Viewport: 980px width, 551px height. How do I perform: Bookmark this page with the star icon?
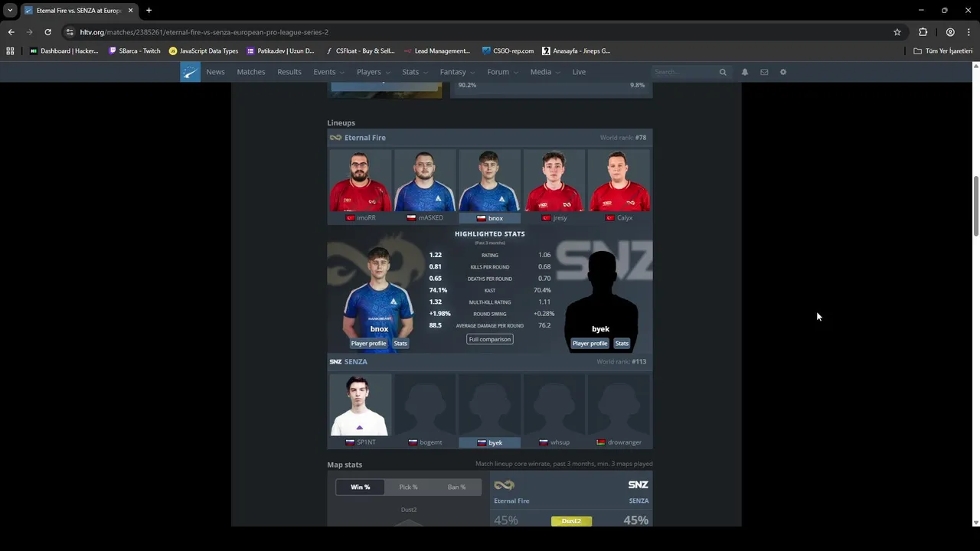point(897,32)
